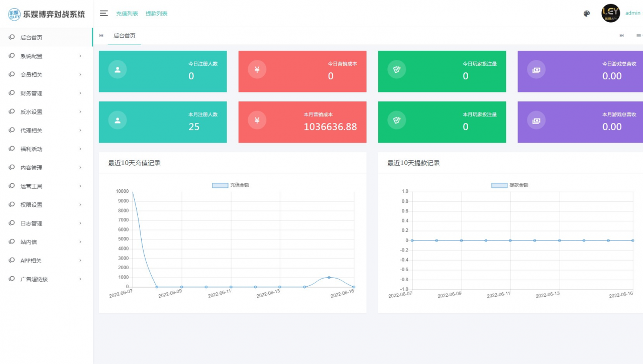The width and height of the screenshot is (643, 364).
Task: Click the 最近10天充值记录 heading
Action: pyautogui.click(x=134, y=163)
